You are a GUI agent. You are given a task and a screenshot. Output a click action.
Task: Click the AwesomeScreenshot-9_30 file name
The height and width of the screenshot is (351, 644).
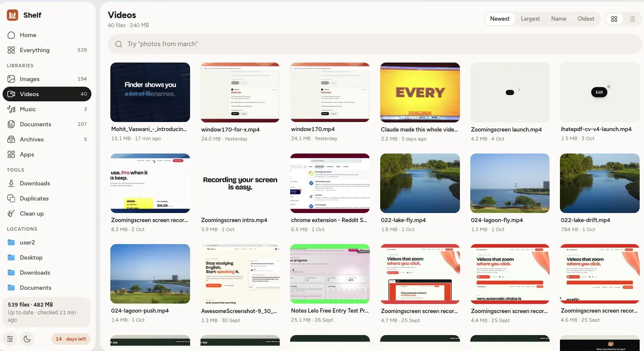(x=239, y=311)
